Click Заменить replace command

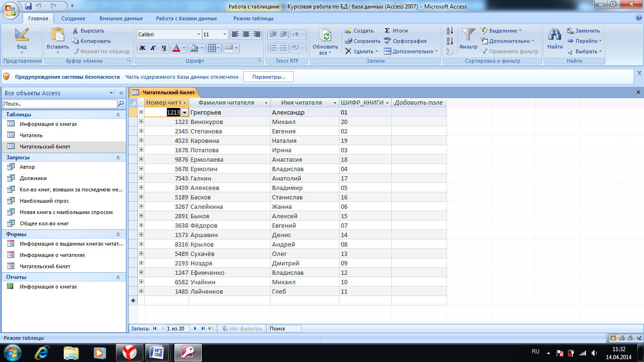point(583,31)
